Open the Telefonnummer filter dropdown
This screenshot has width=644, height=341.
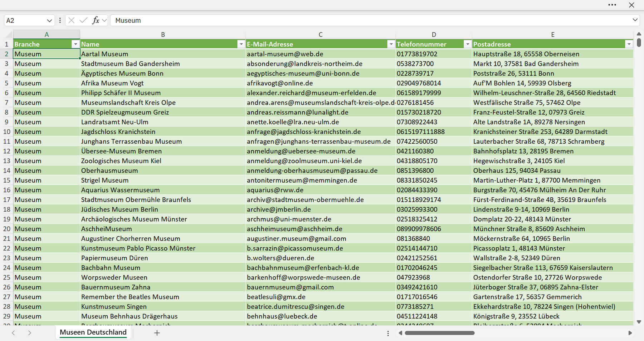(x=467, y=44)
